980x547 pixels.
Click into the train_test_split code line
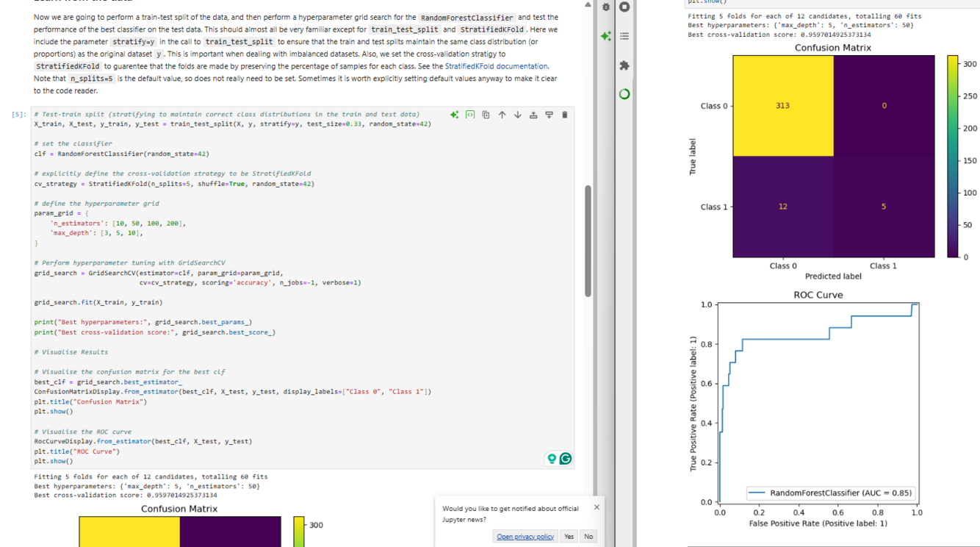click(233, 124)
